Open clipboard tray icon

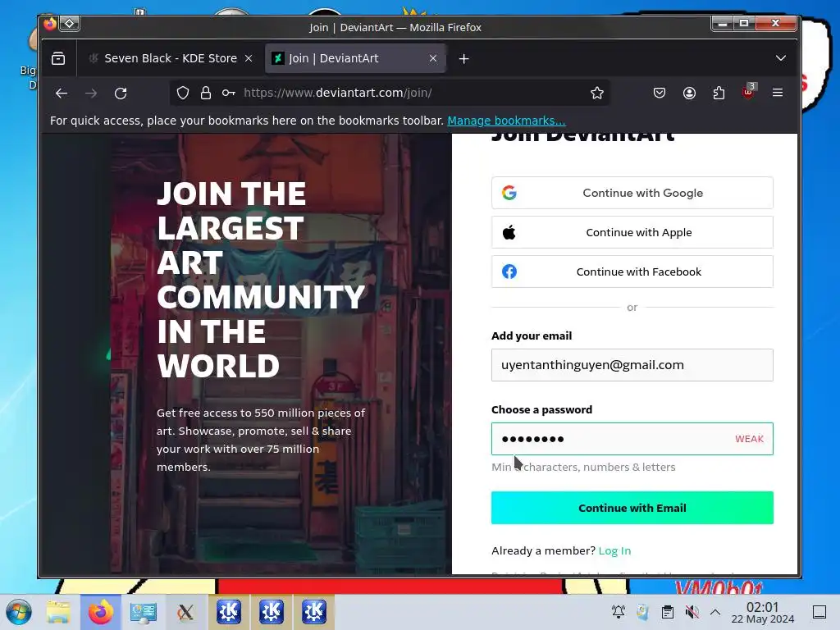click(x=668, y=612)
